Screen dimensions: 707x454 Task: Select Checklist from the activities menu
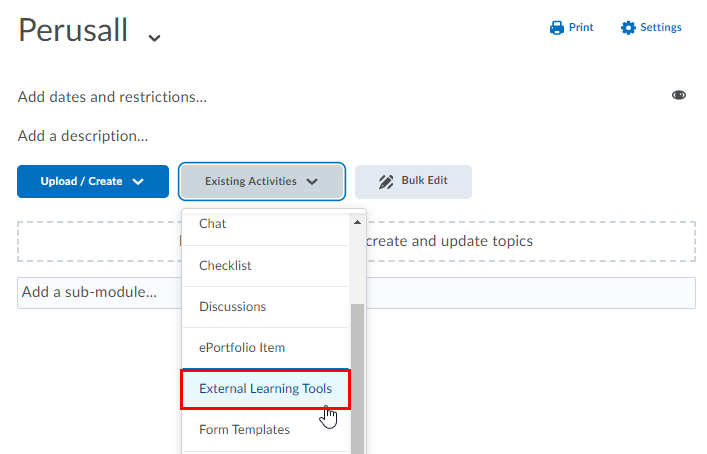click(225, 265)
